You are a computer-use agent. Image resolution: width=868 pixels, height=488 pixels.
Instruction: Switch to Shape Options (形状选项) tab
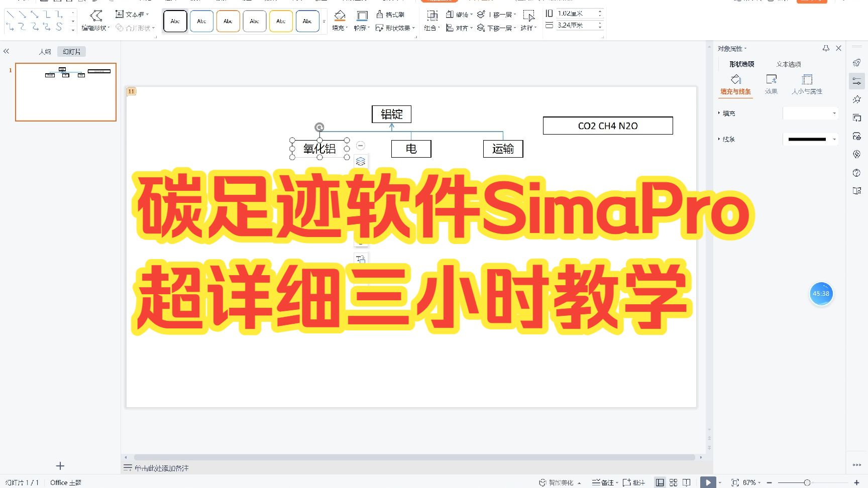tap(742, 64)
